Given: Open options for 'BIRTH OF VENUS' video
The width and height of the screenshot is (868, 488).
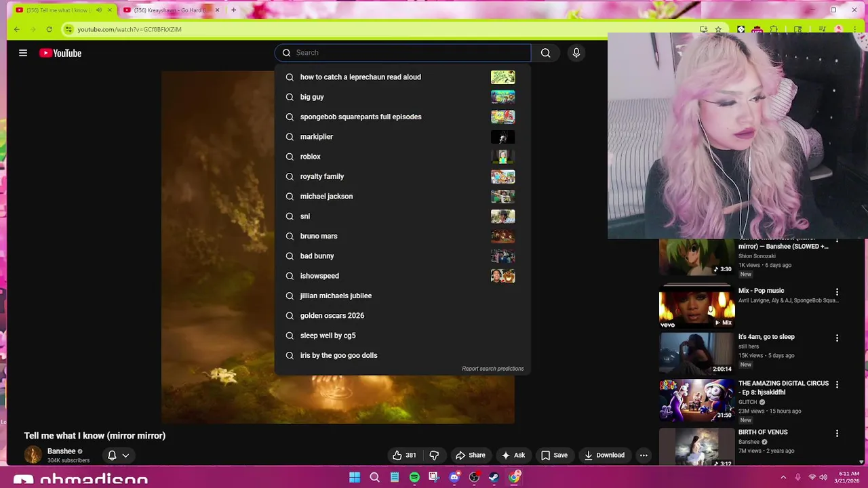Looking at the screenshot, I should tap(837, 433).
